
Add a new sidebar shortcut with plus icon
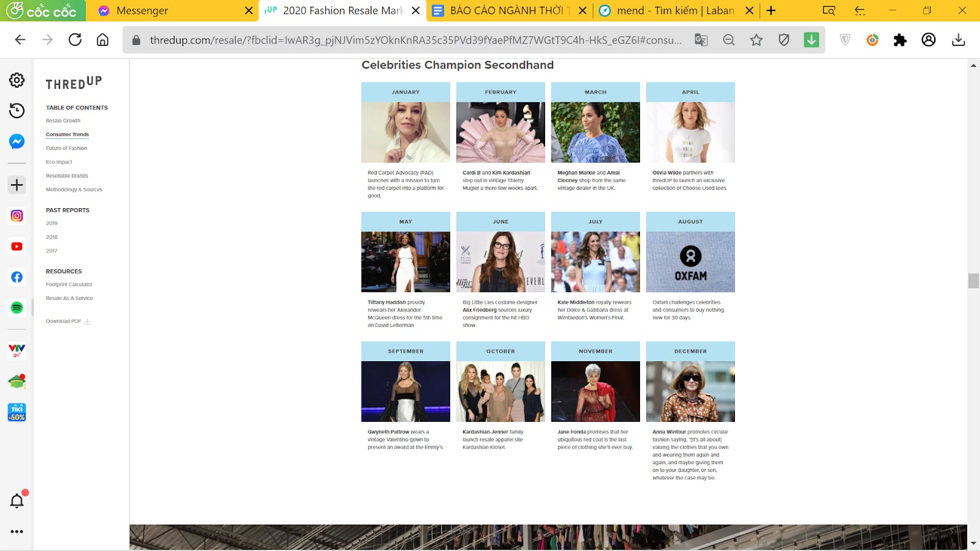coord(17,185)
